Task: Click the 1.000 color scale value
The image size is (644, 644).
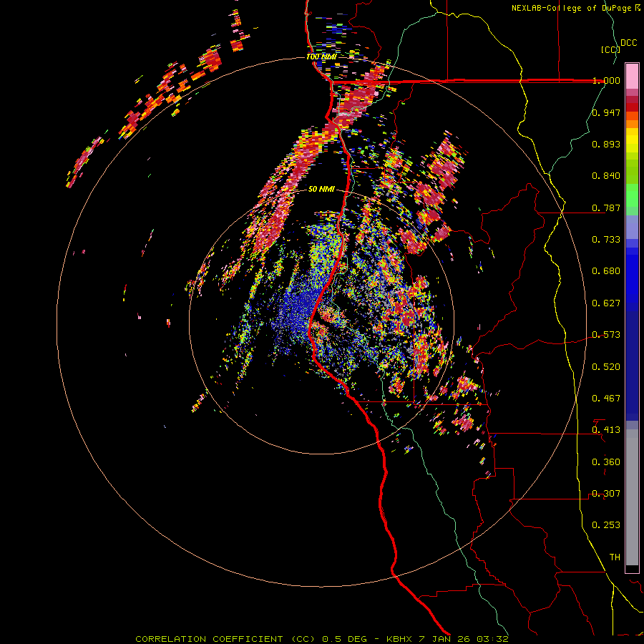Action: [x=606, y=80]
